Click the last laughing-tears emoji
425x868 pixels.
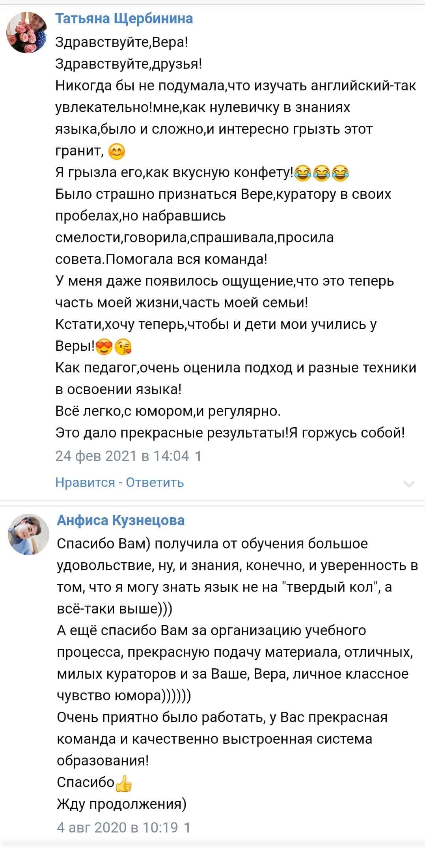click(340, 173)
